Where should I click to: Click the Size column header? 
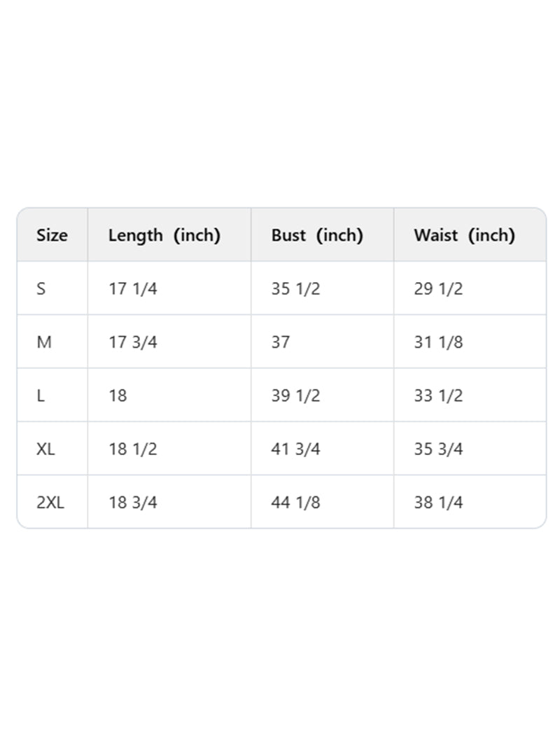(52, 235)
